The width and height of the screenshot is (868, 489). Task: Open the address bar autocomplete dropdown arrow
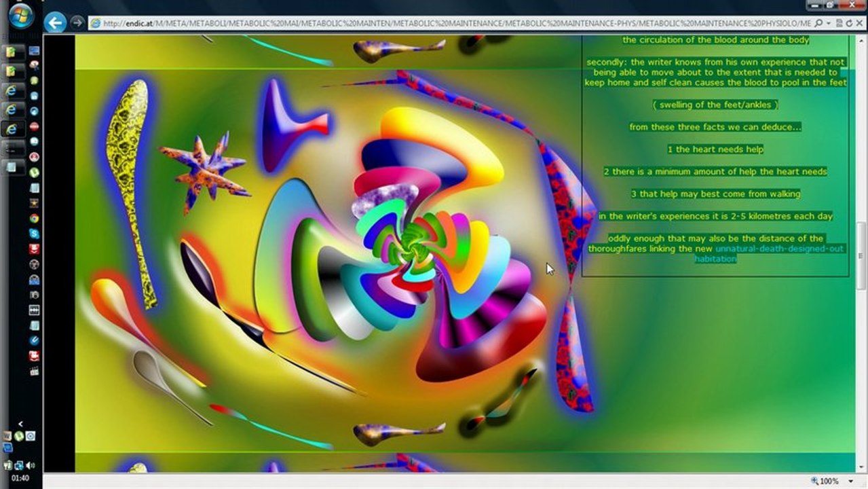829,23
